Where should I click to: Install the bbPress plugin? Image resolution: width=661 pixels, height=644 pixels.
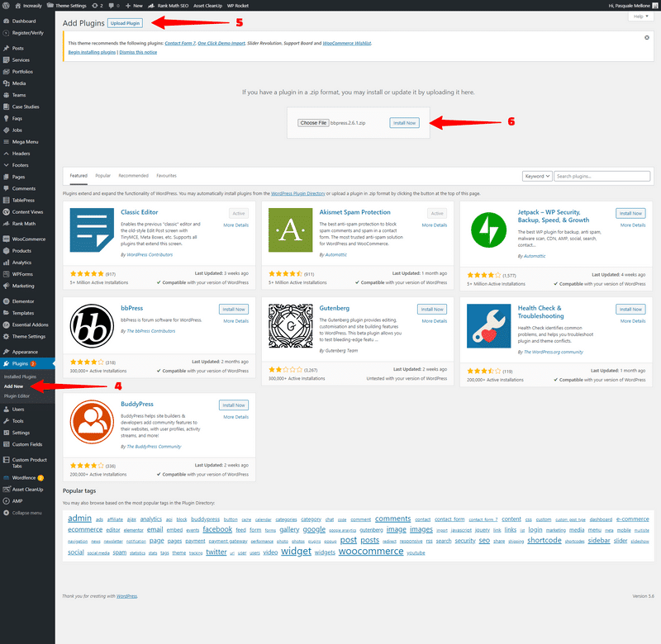point(234,309)
